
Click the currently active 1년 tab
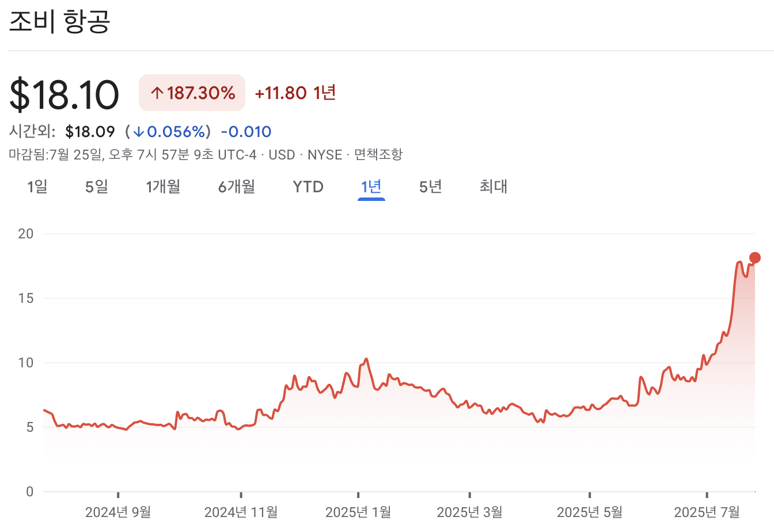[x=370, y=187]
